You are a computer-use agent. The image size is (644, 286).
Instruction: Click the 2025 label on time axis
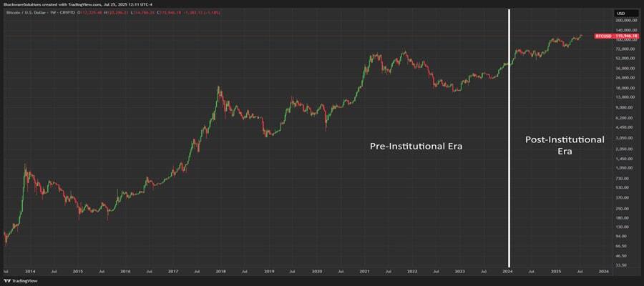[x=556, y=271]
